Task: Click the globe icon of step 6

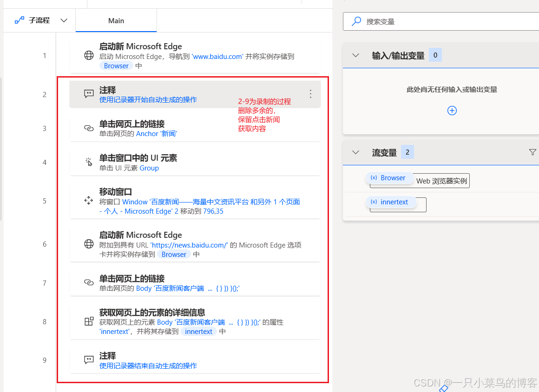Action: [89, 244]
